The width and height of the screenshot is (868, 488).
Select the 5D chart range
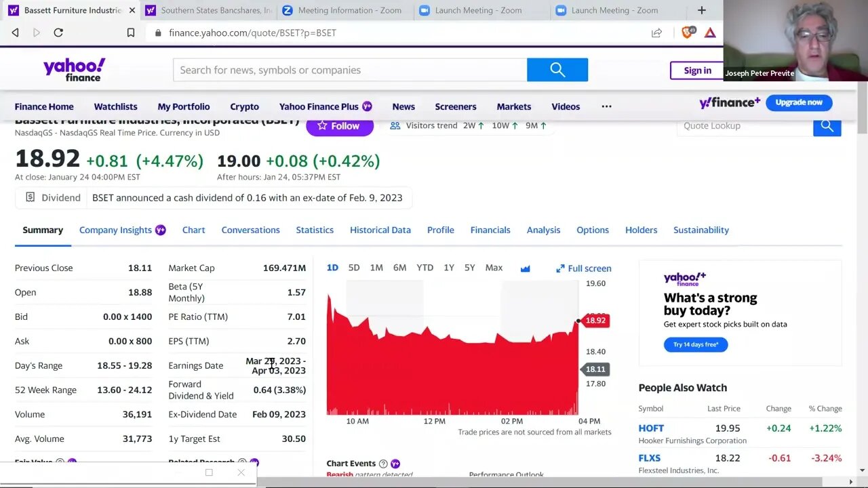pos(354,268)
